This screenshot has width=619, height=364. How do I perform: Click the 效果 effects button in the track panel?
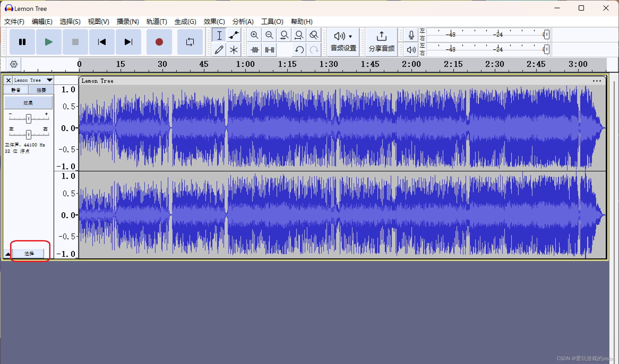point(28,103)
